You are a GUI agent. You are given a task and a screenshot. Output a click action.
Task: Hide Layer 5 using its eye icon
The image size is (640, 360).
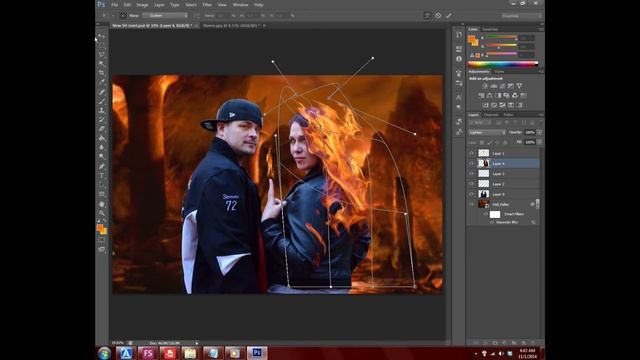[471, 153]
